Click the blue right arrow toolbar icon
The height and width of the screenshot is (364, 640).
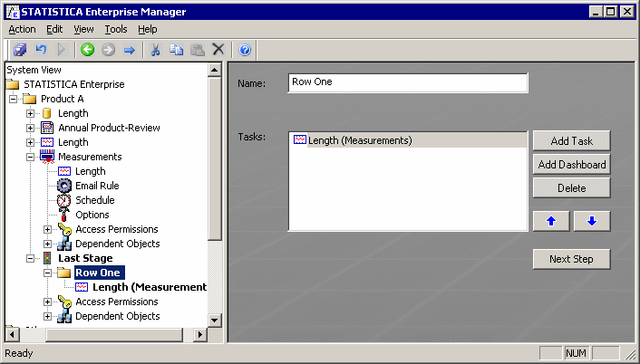(x=130, y=50)
